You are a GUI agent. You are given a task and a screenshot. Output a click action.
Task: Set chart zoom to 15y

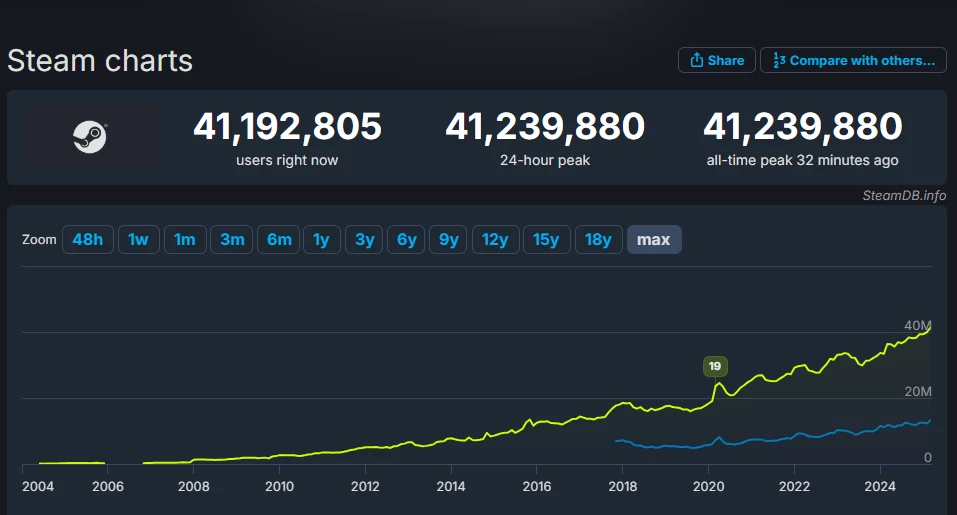[546, 239]
